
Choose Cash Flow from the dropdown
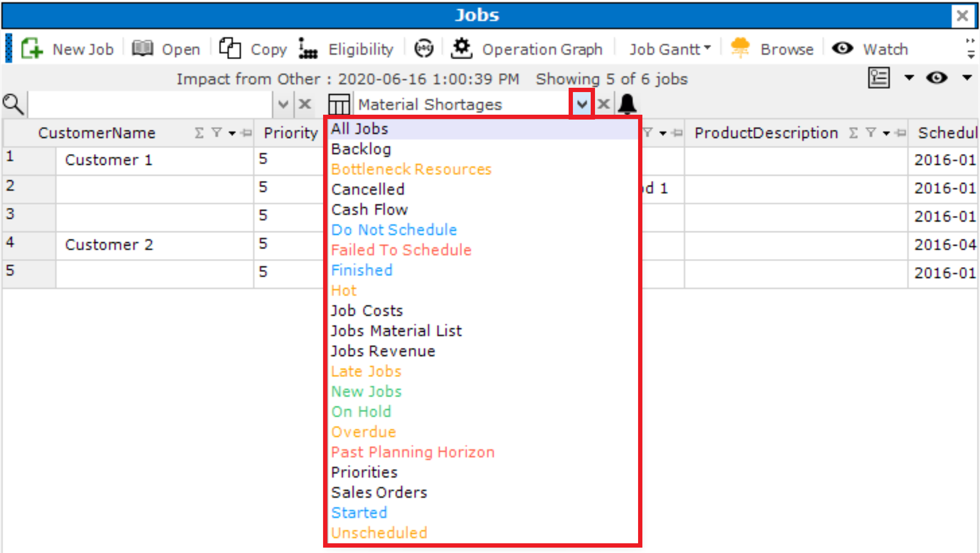tap(483, 209)
